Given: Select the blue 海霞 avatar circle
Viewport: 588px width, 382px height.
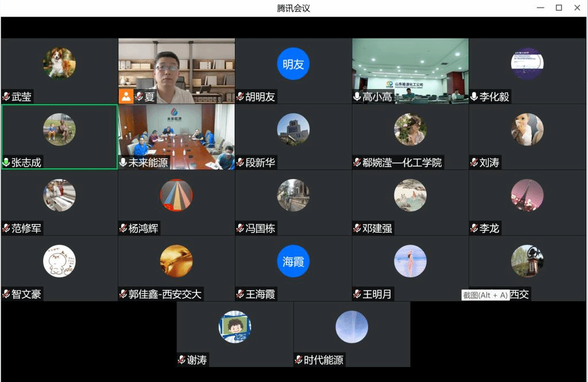Looking at the screenshot, I should (x=293, y=261).
